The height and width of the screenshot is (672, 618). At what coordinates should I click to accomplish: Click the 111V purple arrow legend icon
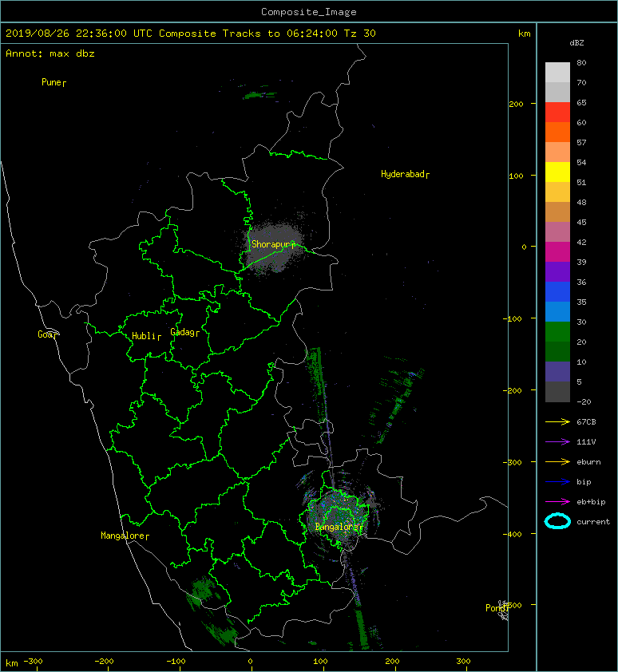coord(557,442)
